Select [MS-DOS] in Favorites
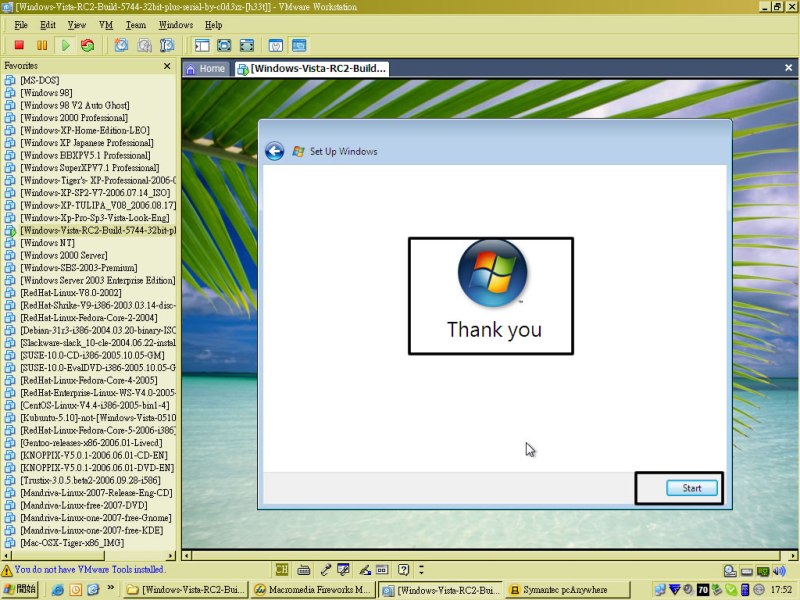 39,80
